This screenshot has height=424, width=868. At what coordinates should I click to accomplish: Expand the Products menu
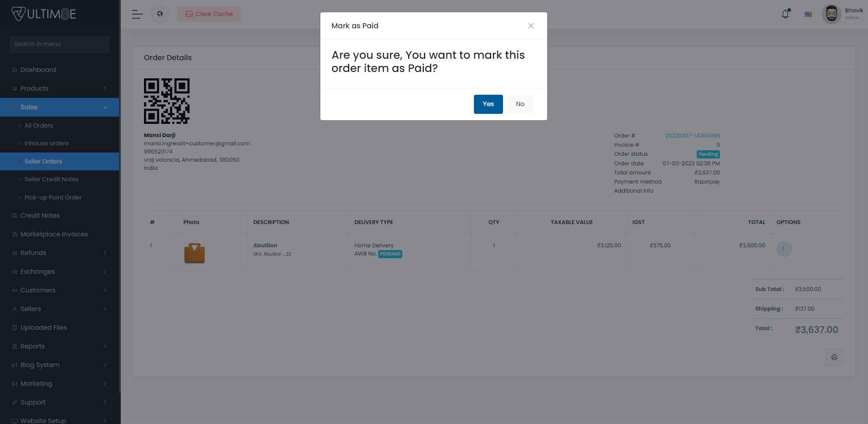pos(34,88)
